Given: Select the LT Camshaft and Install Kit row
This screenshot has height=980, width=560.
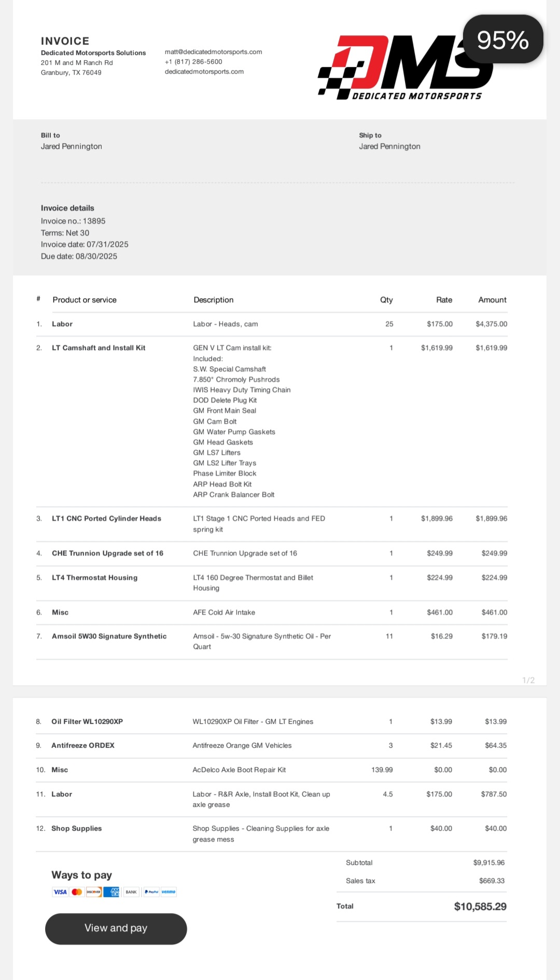Looking at the screenshot, I should point(272,421).
